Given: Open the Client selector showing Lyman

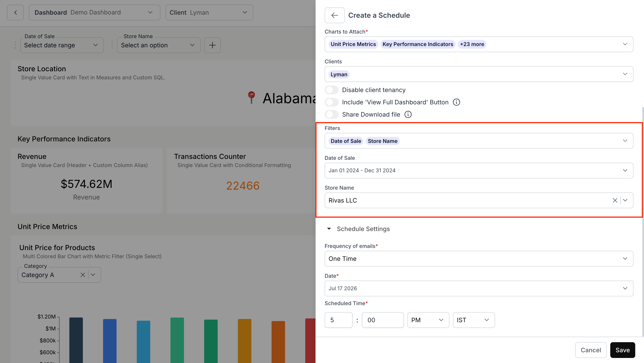Looking at the screenshot, I should tap(209, 12).
